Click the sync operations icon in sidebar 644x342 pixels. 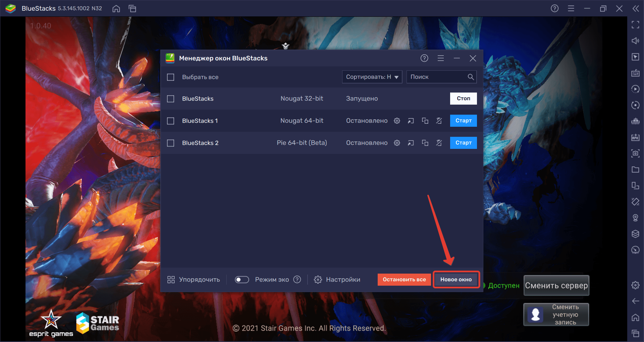pyautogui.click(x=635, y=105)
